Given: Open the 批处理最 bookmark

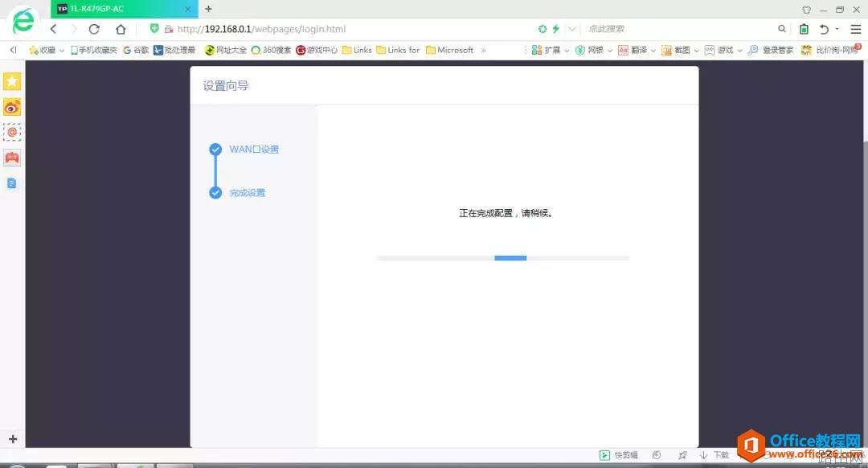Looking at the screenshot, I should pyautogui.click(x=174, y=50).
